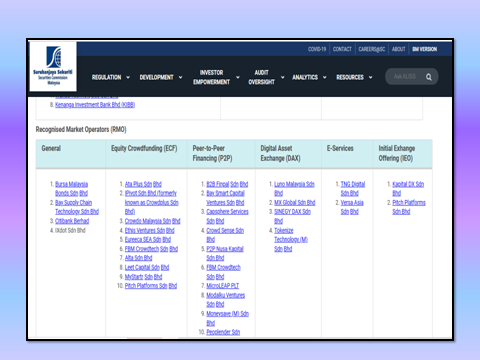480x360 pixels.
Task: Open the About top link
Action: (x=399, y=49)
